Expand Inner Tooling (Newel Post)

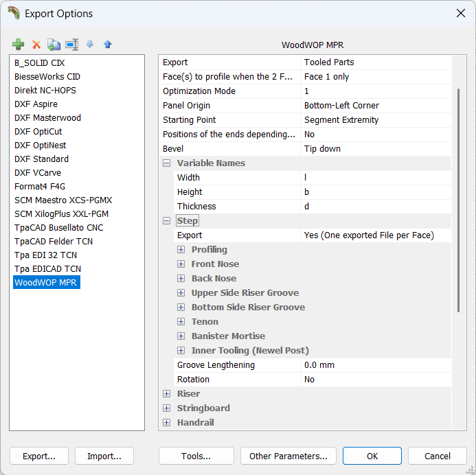(181, 351)
